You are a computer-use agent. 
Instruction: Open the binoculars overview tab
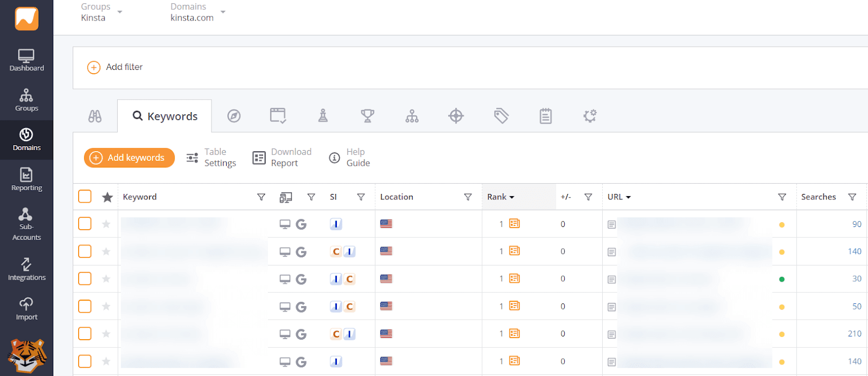click(x=95, y=116)
